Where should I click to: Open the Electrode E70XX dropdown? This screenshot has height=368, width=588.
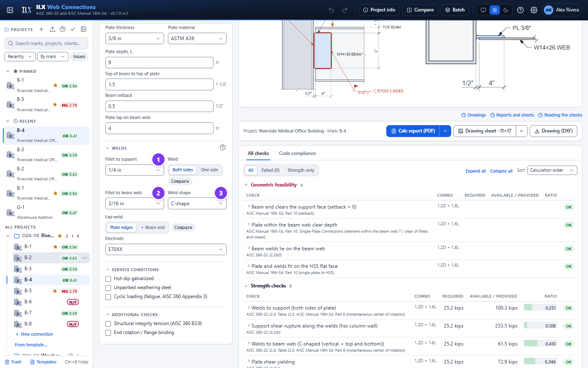[x=166, y=249]
